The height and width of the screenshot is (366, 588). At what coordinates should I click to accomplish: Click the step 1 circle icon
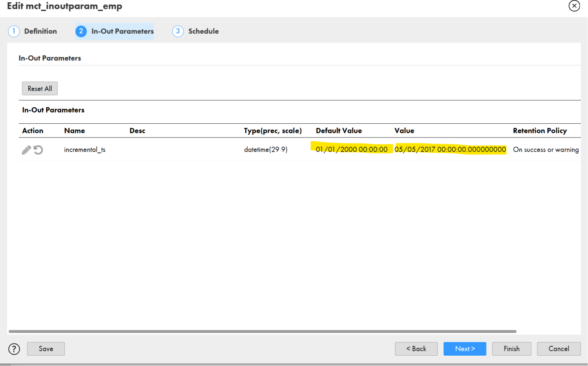[14, 31]
